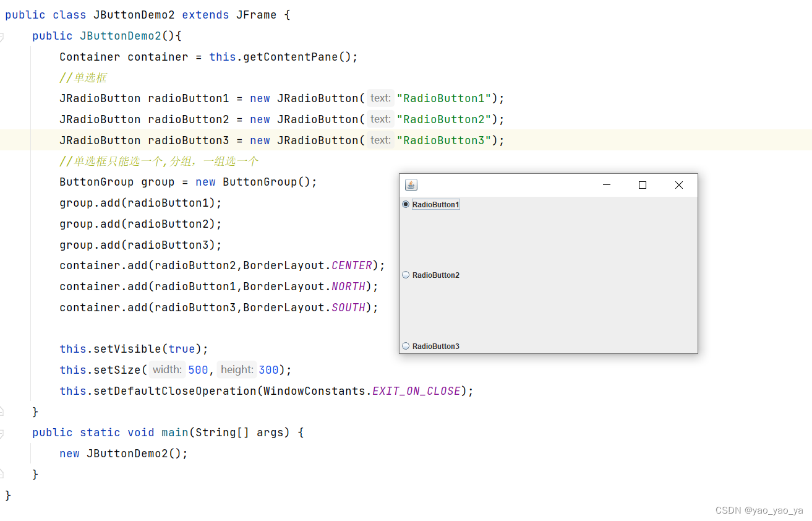Click the value 300 in setSize

(268, 370)
